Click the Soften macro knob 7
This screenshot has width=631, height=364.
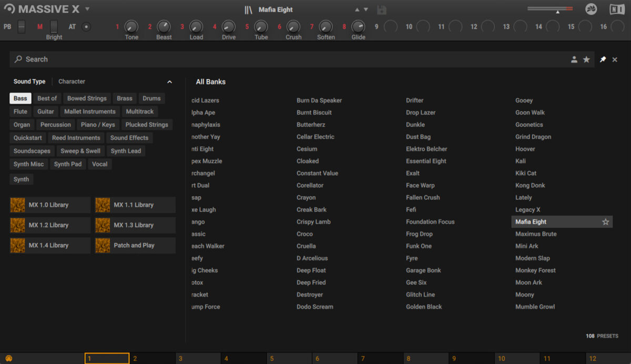click(x=326, y=27)
